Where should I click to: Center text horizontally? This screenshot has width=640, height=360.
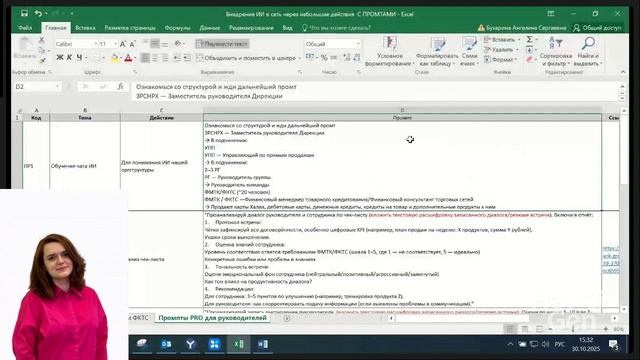coord(155,58)
